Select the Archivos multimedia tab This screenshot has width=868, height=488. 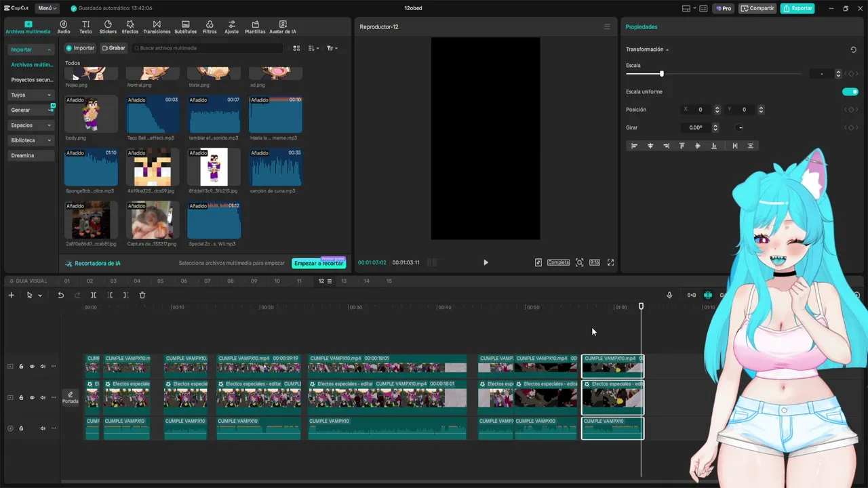tap(28, 27)
